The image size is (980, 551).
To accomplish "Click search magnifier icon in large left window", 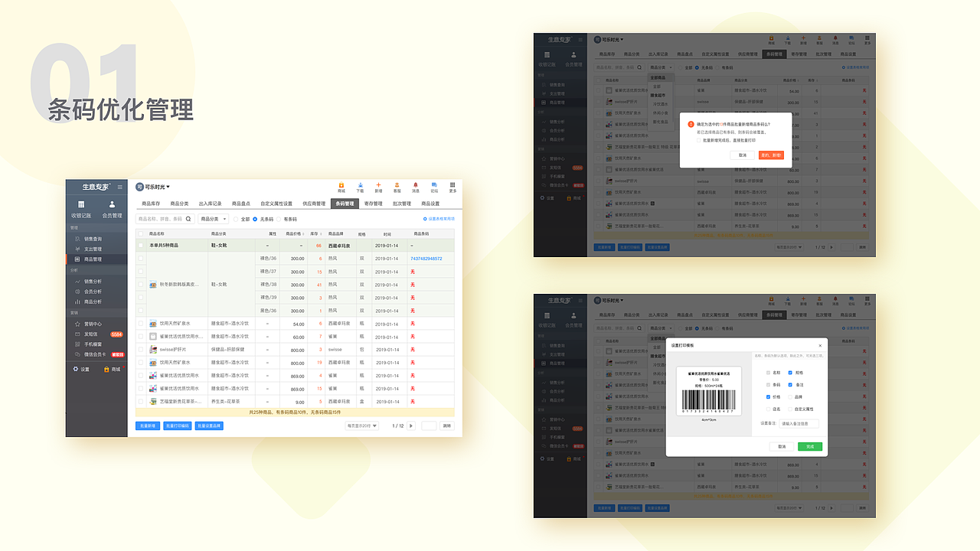I will (x=188, y=219).
